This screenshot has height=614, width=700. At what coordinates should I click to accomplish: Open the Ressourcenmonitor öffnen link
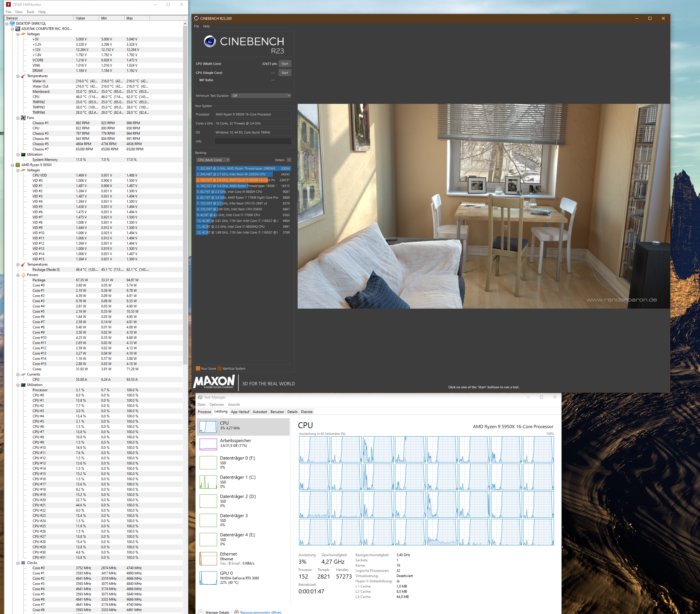261,612
